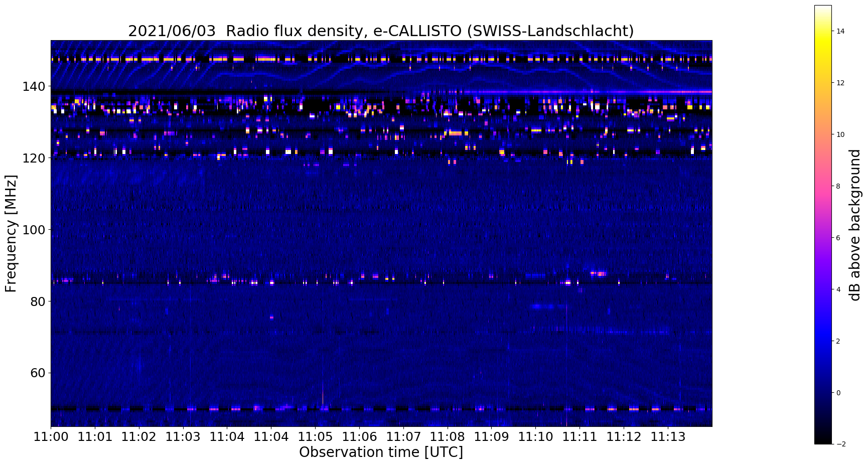This screenshot has height=465, width=868.
Task: Click the 'Observation time [UTC]' x-axis label
Action: click(x=381, y=452)
